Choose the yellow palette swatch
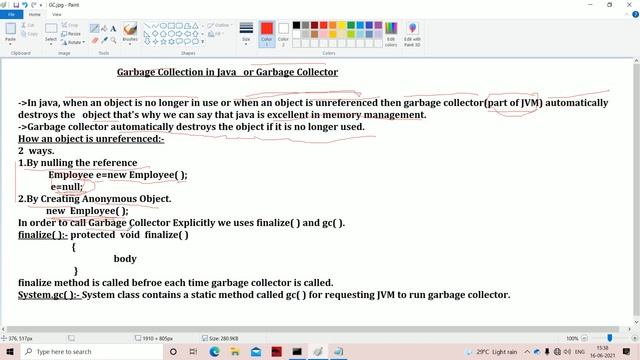640x360 pixels. (342, 25)
